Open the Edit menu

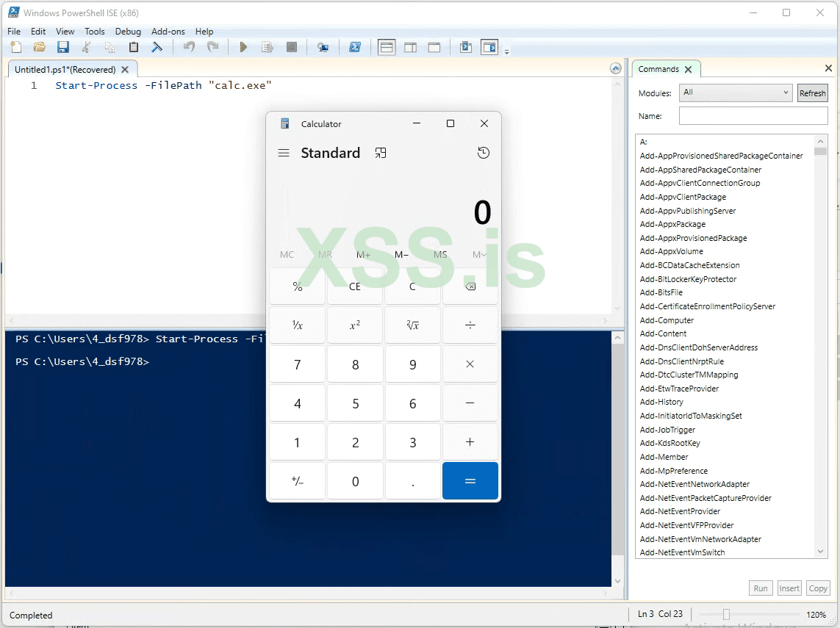pyautogui.click(x=38, y=31)
